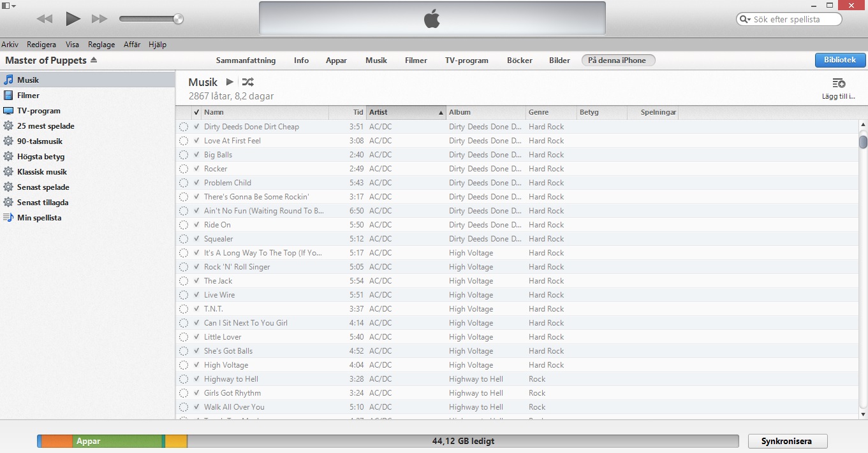Image resolution: width=868 pixels, height=453 pixels.
Task: Click the 44,12 GB ledigt capacity segment
Action: coord(463,441)
